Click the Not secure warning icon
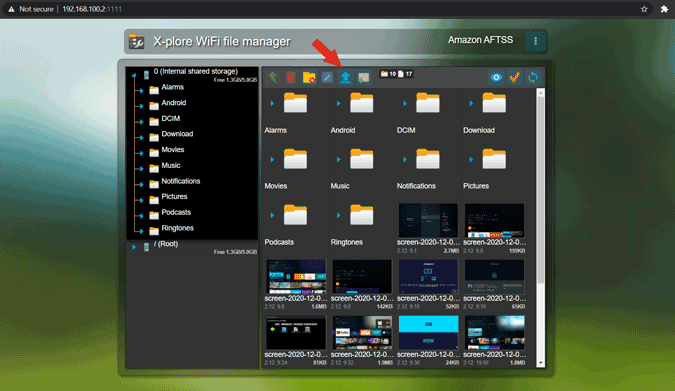The width and height of the screenshot is (675, 391). click(x=11, y=9)
